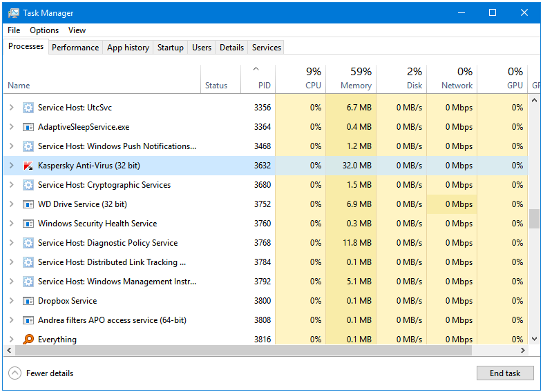Expand the Kaspersky Anti-Virus process group
The image size is (543, 392).
[x=12, y=166]
